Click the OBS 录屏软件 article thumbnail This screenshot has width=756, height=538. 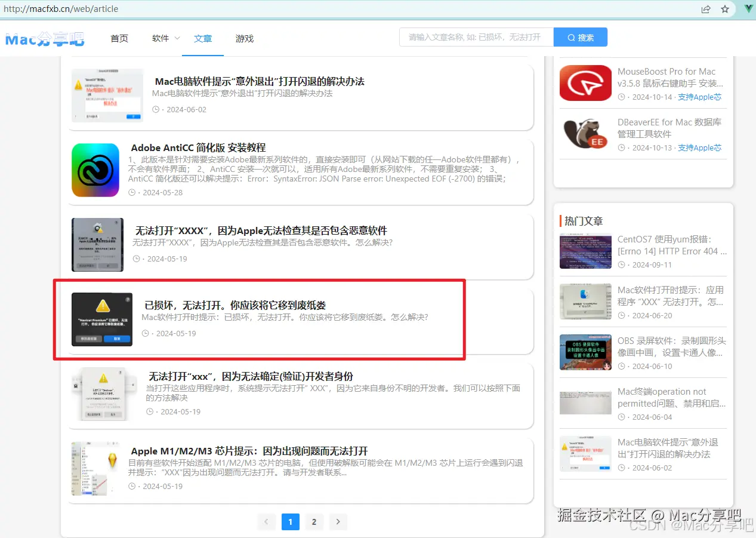click(585, 352)
